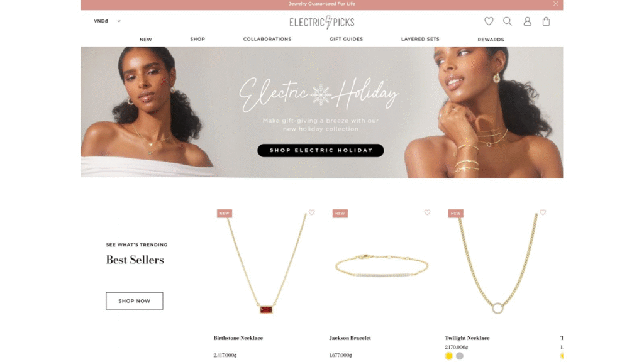
Task: Open the GIFT GUIDES menu
Action: pos(347,39)
